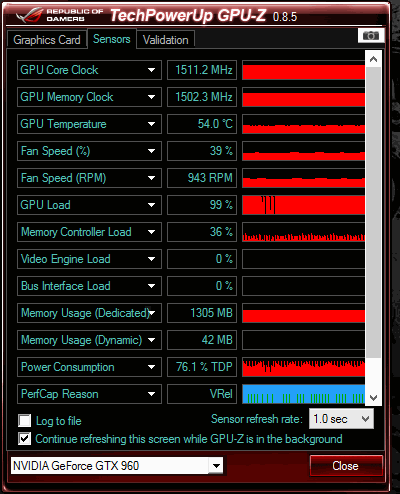Click the camera screenshot icon
Image resolution: width=400 pixels, height=494 pixels.
pos(371,35)
